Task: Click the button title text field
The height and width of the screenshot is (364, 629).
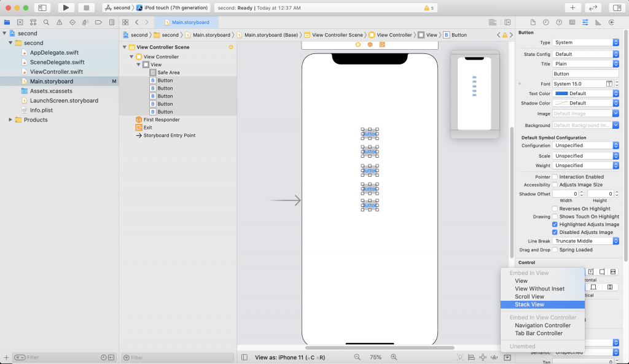Action: pos(585,74)
